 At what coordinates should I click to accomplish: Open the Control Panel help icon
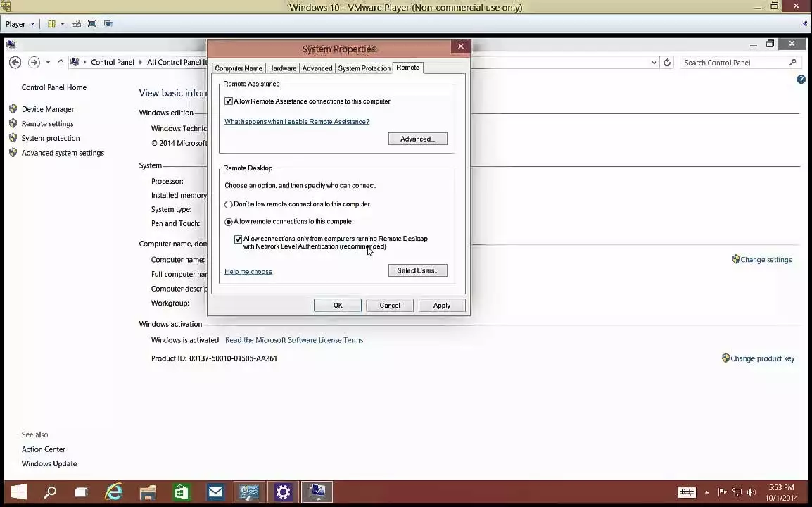(801, 80)
